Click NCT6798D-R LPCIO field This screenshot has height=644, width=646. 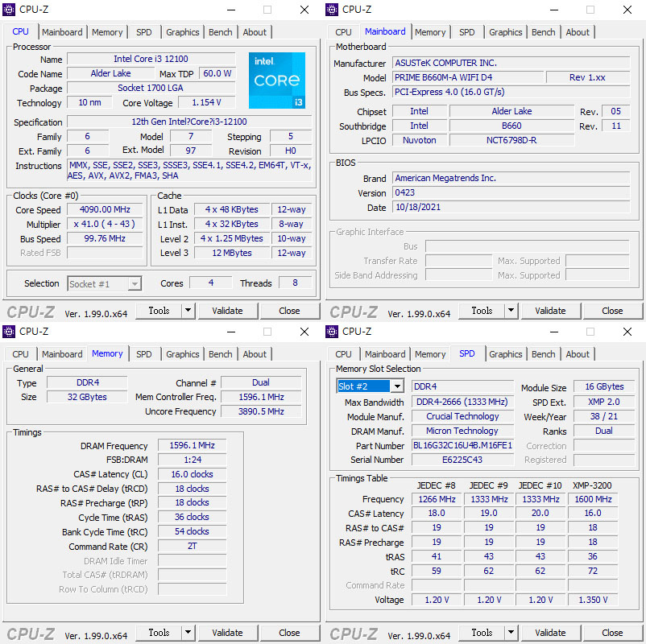pyautogui.click(x=511, y=140)
